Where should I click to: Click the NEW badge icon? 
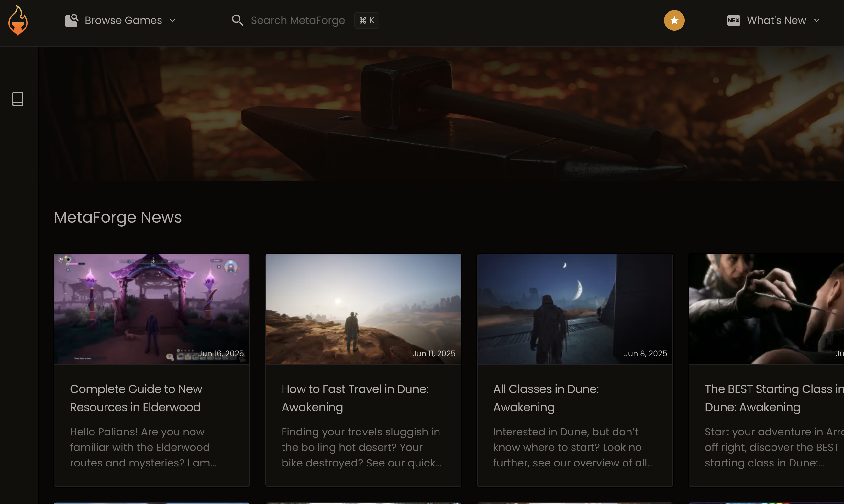[x=734, y=20]
